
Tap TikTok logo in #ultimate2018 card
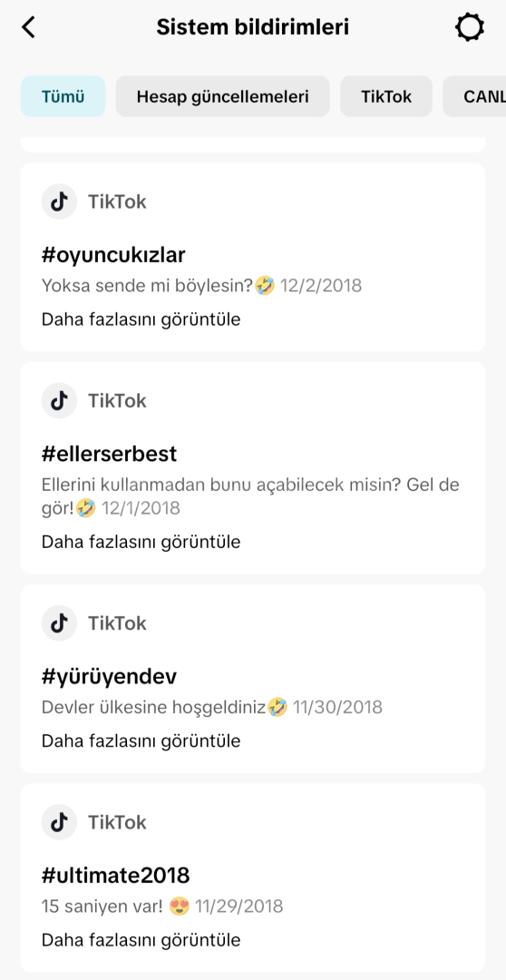click(x=59, y=822)
